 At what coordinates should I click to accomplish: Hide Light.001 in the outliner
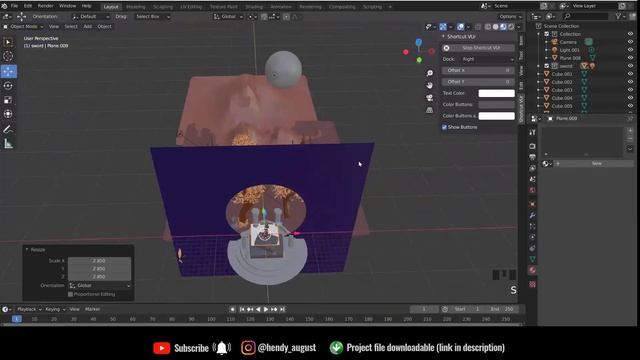coord(631,50)
